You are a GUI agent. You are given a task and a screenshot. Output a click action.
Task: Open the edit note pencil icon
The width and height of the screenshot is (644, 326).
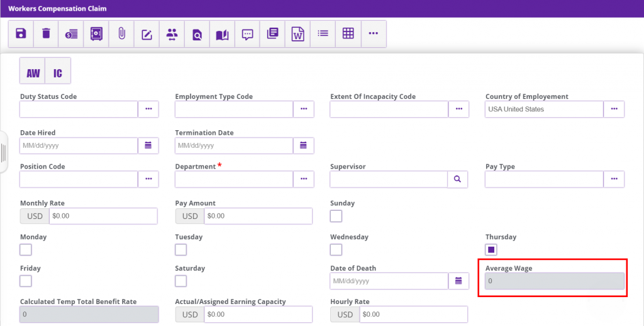[147, 34]
